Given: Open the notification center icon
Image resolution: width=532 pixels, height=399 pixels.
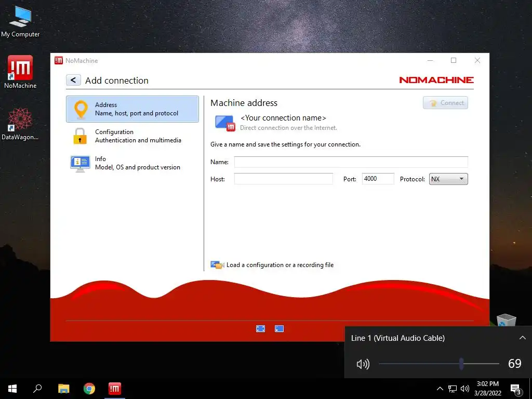Looking at the screenshot, I should pos(516,389).
